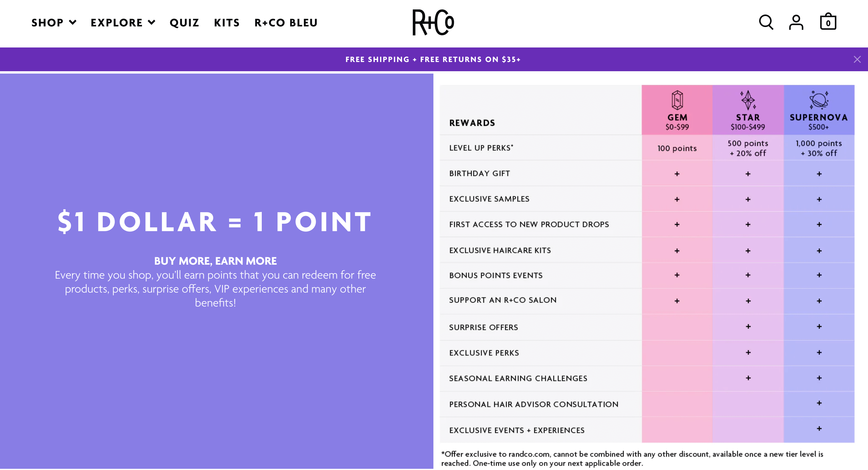Dismiss the free shipping banner
The width and height of the screenshot is (868, 470).
[x=857, y=59]
